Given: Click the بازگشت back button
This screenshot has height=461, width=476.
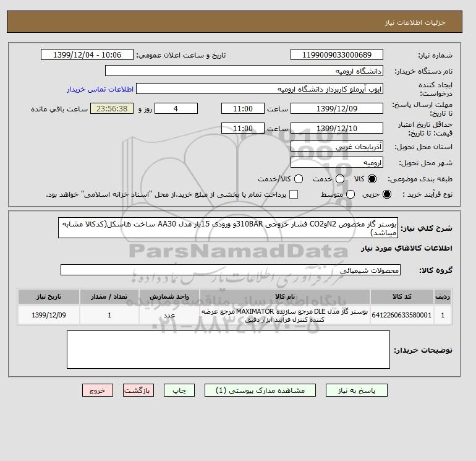Looking at the screenshot, I should 138,390.
